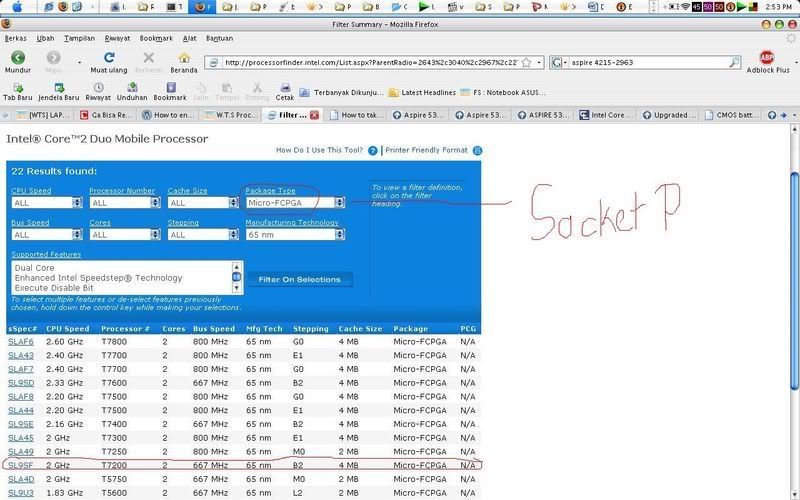Open the Riwayat menu in the menu bar
The height and width of the screenshot is (500, 800).
(117, 38)
